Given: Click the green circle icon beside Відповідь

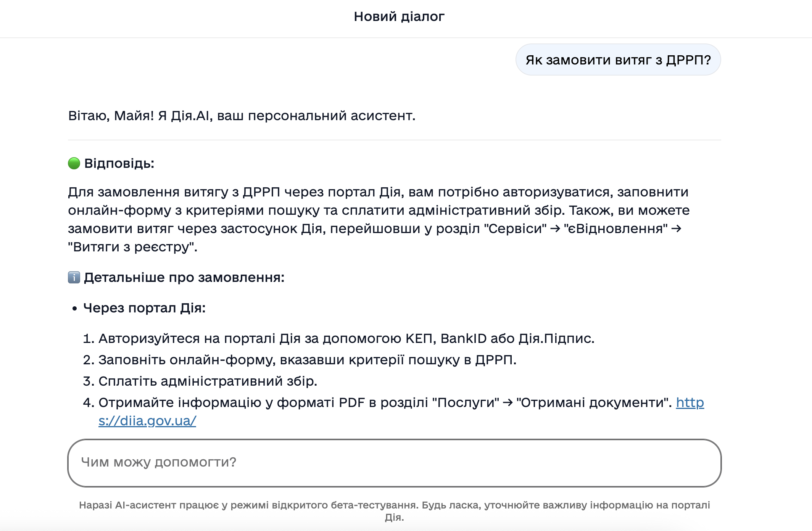Looking at the screenshot, I should pyautogui.click(x=74, y=163).
